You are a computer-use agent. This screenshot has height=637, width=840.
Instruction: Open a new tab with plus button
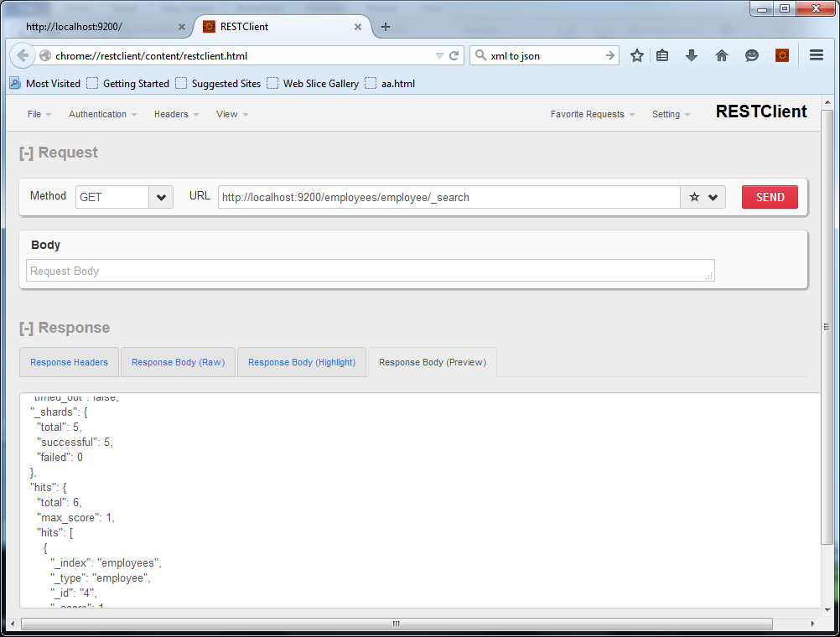tap(385, 27)
